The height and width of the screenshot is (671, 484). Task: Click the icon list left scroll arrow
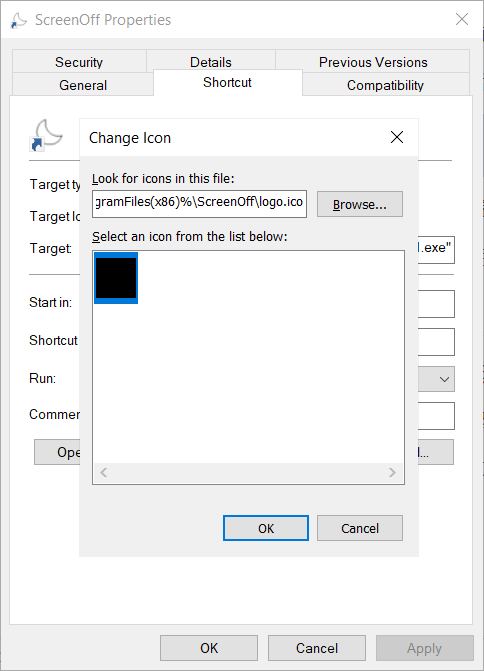[x=104, y=472]
